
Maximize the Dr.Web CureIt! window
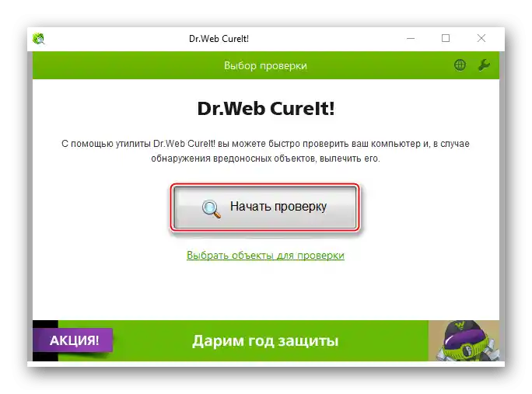[446, 38]
